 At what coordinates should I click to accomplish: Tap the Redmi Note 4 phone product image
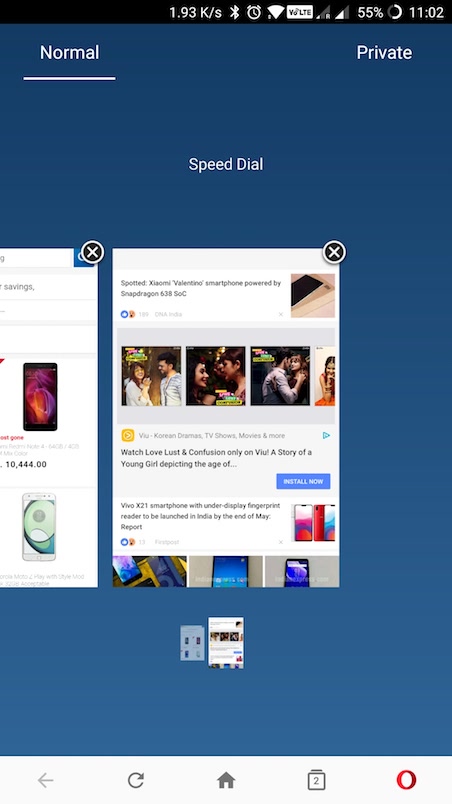coord(40,397)
